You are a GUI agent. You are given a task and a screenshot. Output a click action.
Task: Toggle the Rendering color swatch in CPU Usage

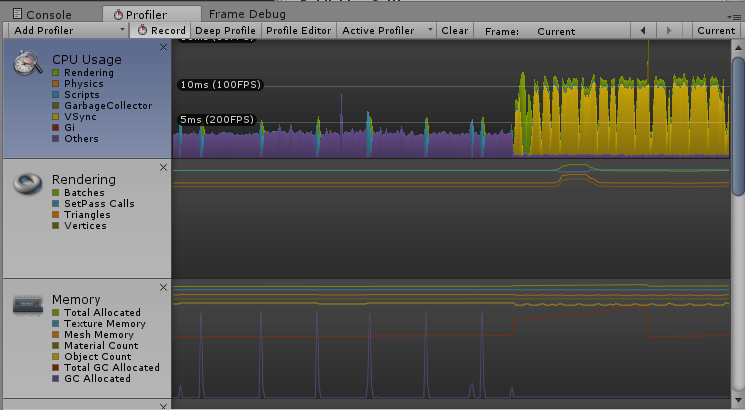pos(56,73)
